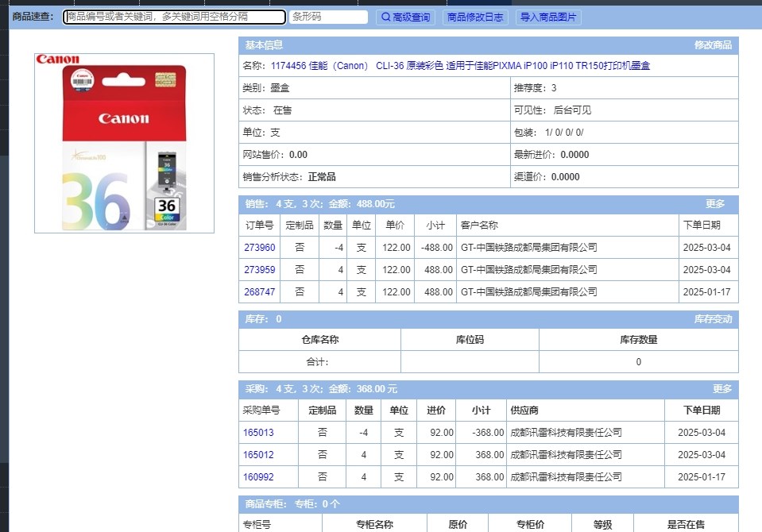Focus the 商品速查 keyword search field
762x532 pixels.
pyautogui.click(x=174, y=17)
